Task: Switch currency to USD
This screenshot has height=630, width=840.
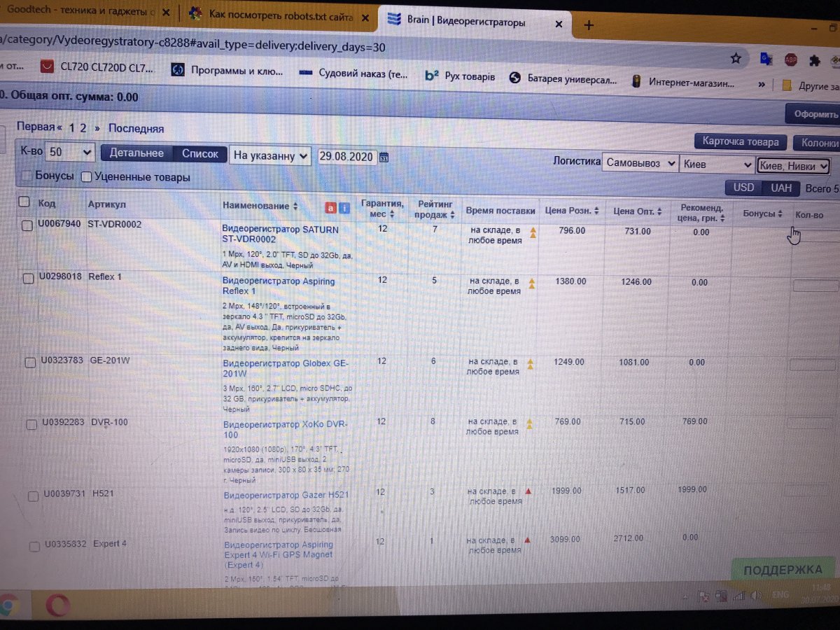Action: [x=743, y=188]
